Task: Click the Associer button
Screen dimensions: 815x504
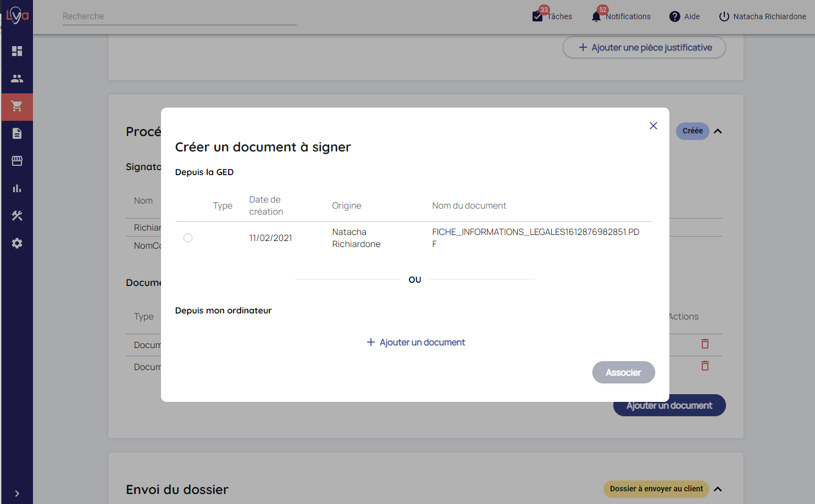Action: click(623, 372)
